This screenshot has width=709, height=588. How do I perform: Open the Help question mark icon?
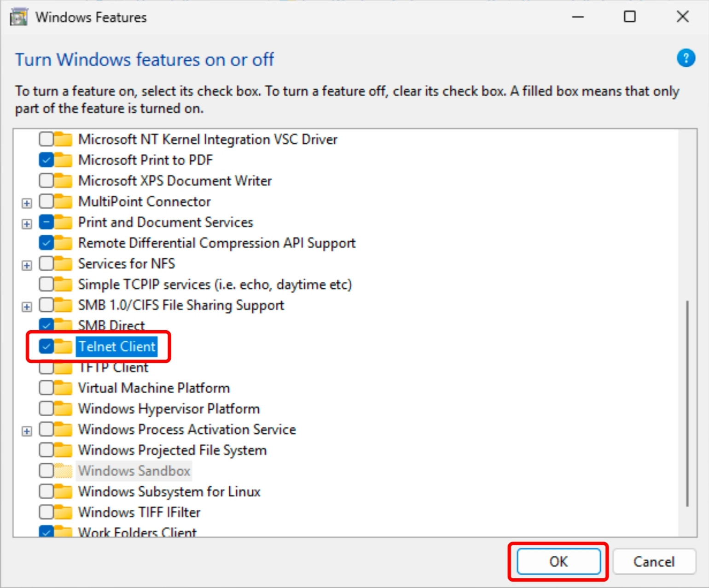coord(686,58)
